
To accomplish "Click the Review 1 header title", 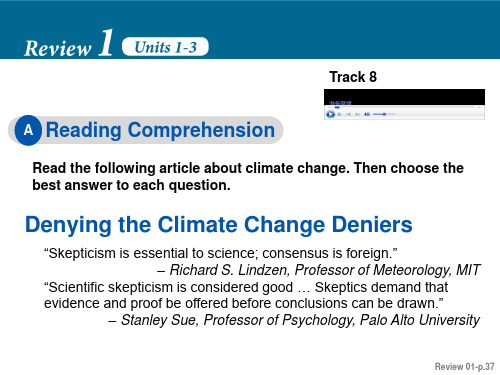I will coord(69,44).
